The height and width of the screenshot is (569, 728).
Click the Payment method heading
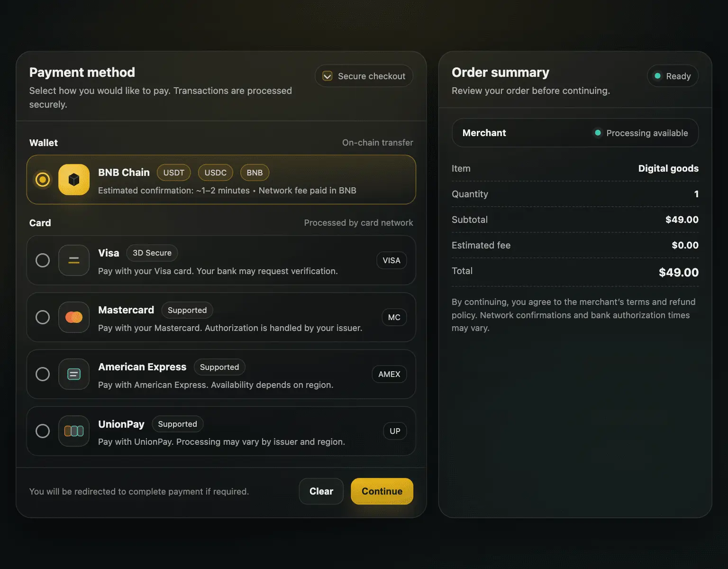tap(82, 72)
